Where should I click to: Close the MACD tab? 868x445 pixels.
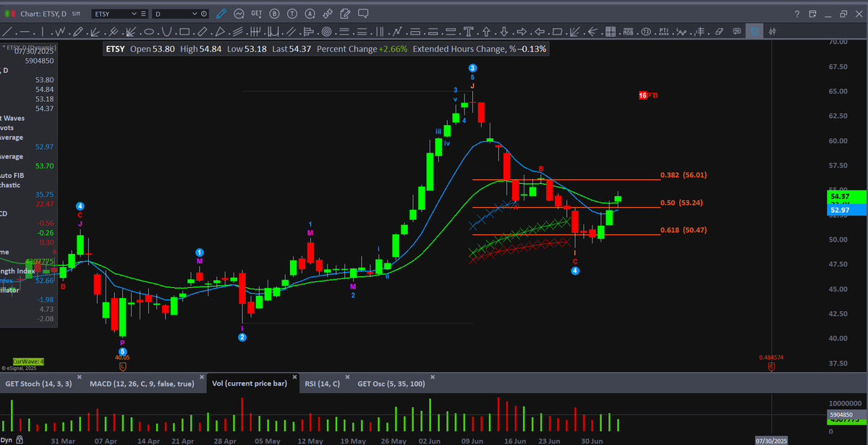pyautogui.click(x=201, y=378)
